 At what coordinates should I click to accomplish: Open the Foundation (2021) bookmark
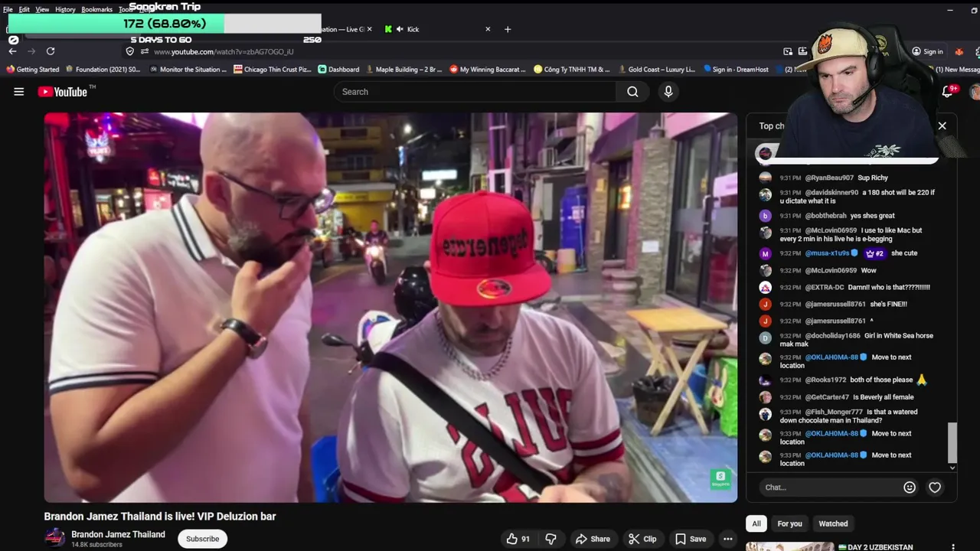tap(103, 69)
